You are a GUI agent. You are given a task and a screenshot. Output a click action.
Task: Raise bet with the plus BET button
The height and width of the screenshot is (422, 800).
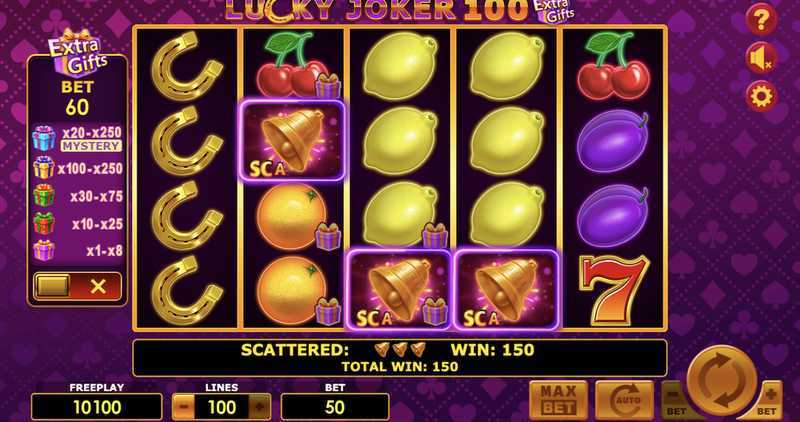769,400
